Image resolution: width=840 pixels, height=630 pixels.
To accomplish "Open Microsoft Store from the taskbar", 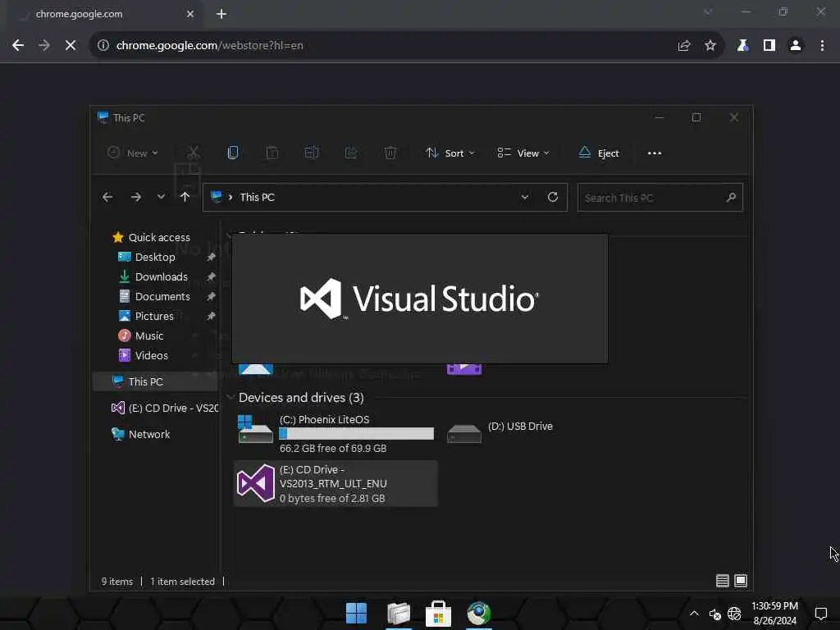I will (x=438, y=614).
